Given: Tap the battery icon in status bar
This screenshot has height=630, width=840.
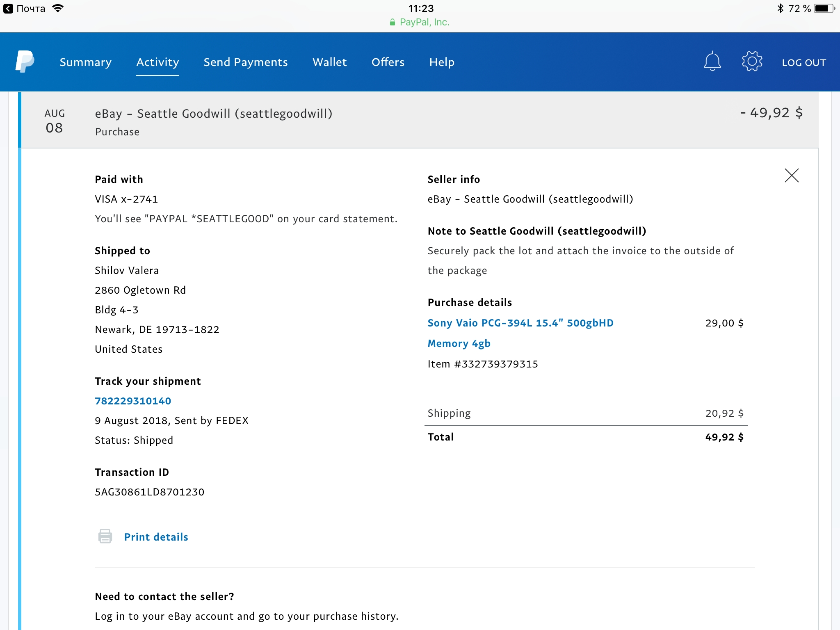Looking at the screenshot, I should (x=824, y=9).
